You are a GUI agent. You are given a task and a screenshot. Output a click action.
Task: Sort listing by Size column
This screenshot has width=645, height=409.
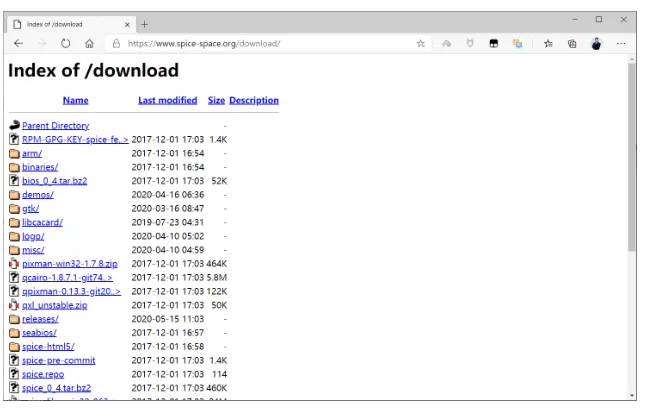(216, 100)
